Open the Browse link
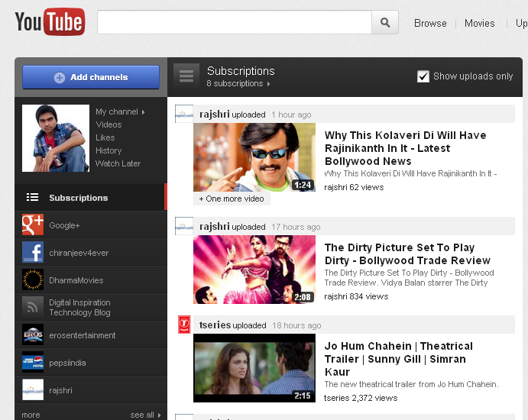Image resolution: width=528 pixels, height=420 pixels. point(430,23)
